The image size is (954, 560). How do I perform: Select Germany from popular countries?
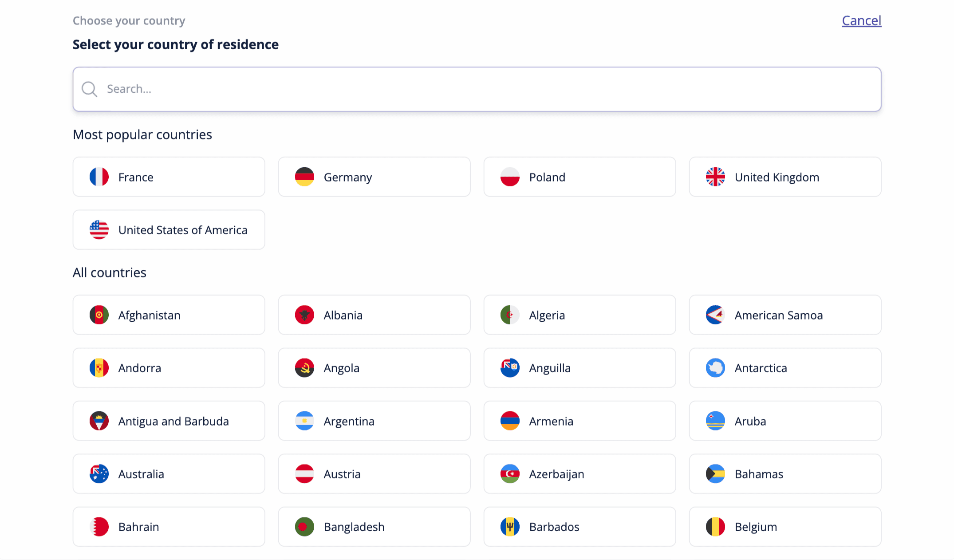click(x=374, y=177)
